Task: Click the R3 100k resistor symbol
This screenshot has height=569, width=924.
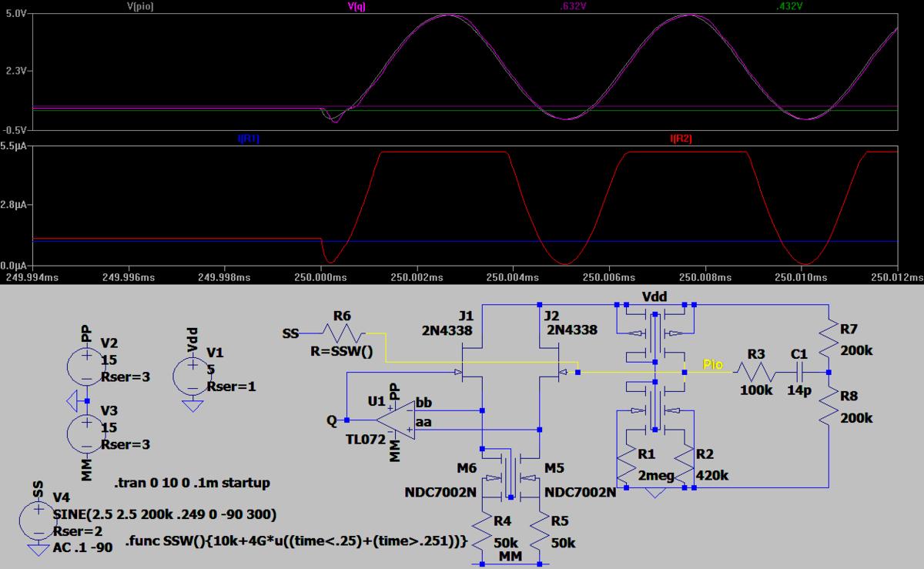Action: [756, 373]
